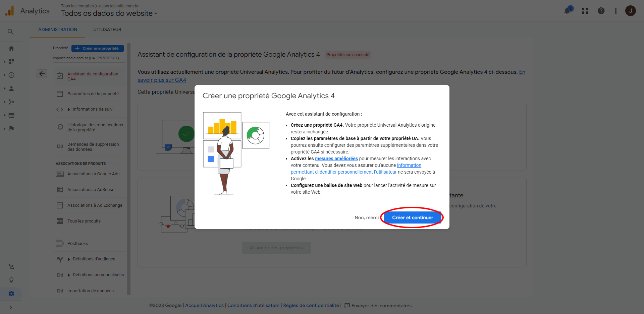Screen dimensions: 644x314
Task: Open the mesures améliorées link
Action: coord(336,159)
